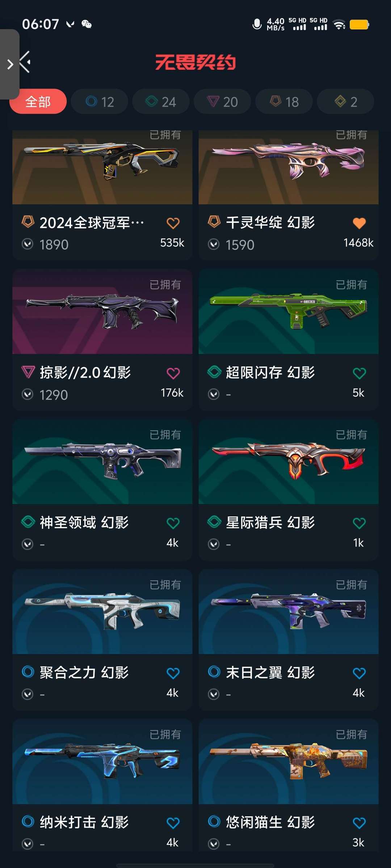
Task: Filter by yellow diamond tier 2
Action: click(x=346, y=102)
